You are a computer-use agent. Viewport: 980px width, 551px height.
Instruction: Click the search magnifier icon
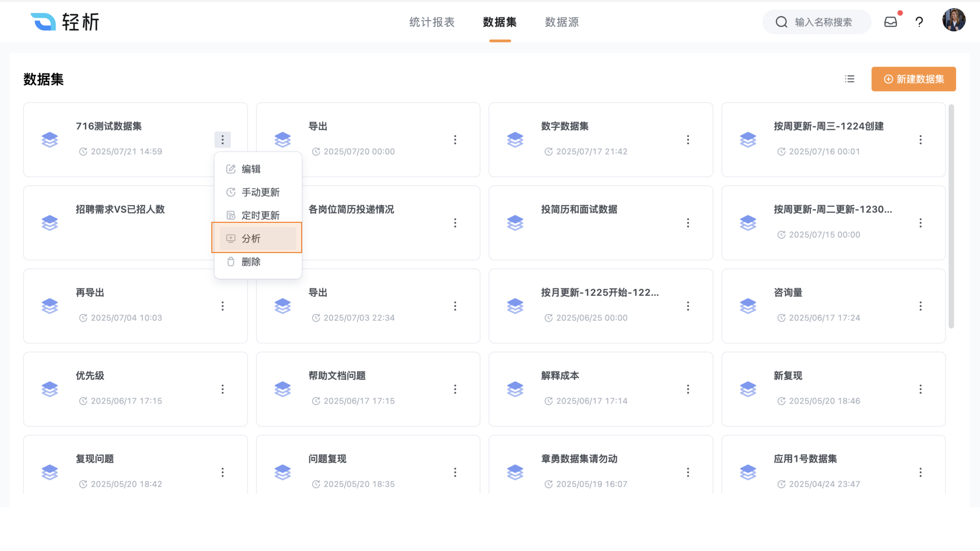[x=781, y=22]
